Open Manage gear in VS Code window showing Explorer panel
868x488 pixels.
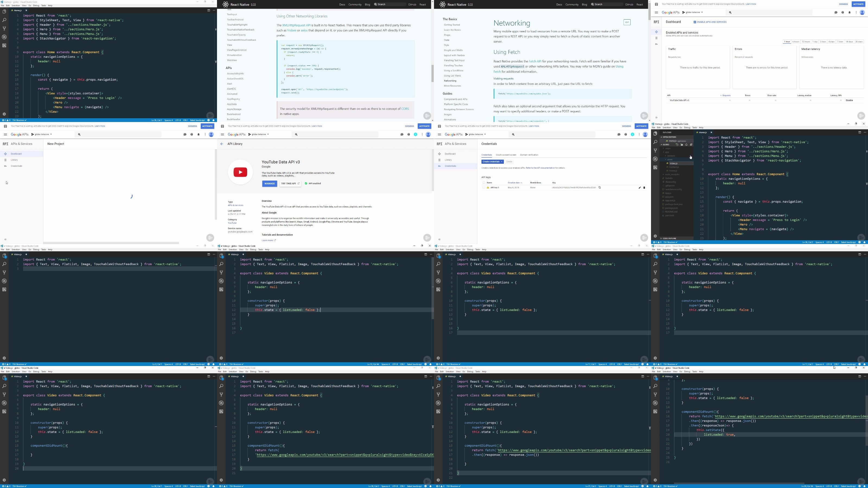point(655,236)
